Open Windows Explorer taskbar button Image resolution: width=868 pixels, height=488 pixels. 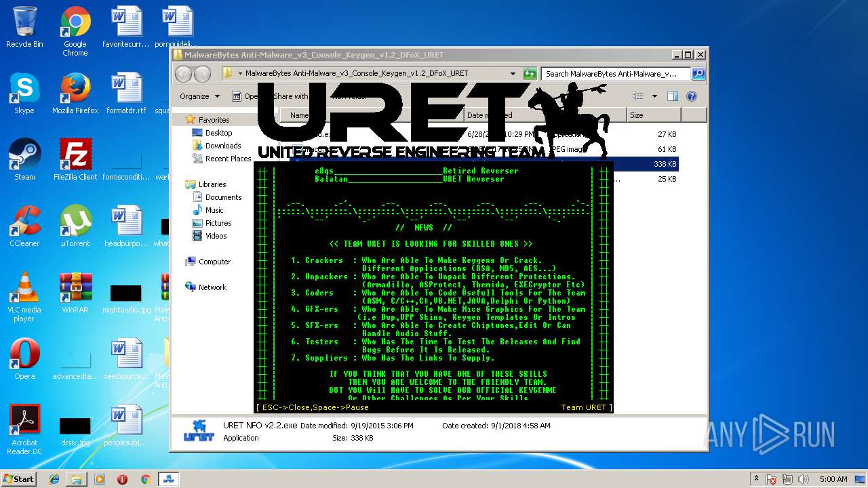[77, 479]
